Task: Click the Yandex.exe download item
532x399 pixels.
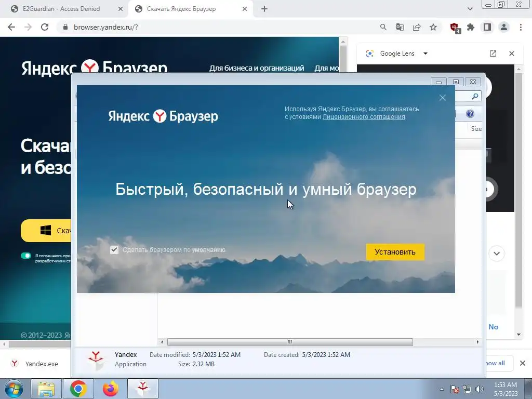Action: coord(35,364)
